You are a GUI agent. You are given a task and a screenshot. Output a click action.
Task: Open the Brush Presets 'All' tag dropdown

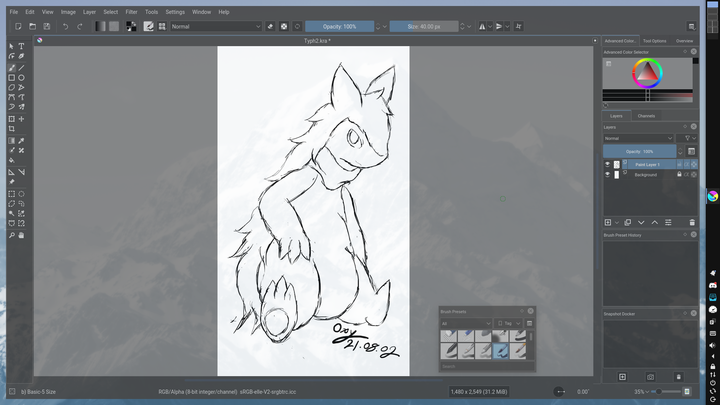(466, 323)
